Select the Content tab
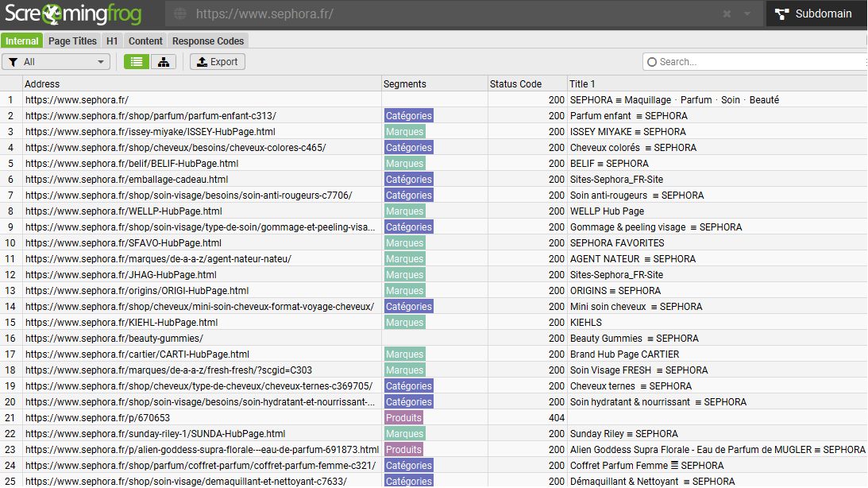Viewport: 868px width, 488px height. (145, 41)
